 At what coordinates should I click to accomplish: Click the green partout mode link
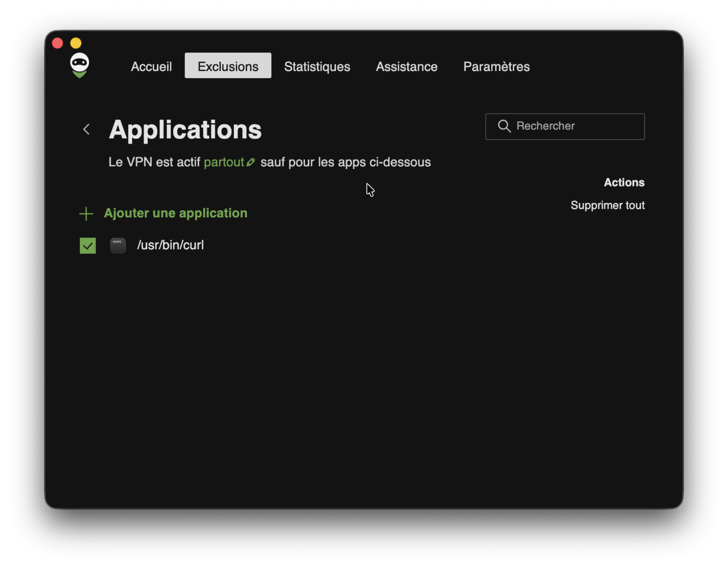point(224,162)
